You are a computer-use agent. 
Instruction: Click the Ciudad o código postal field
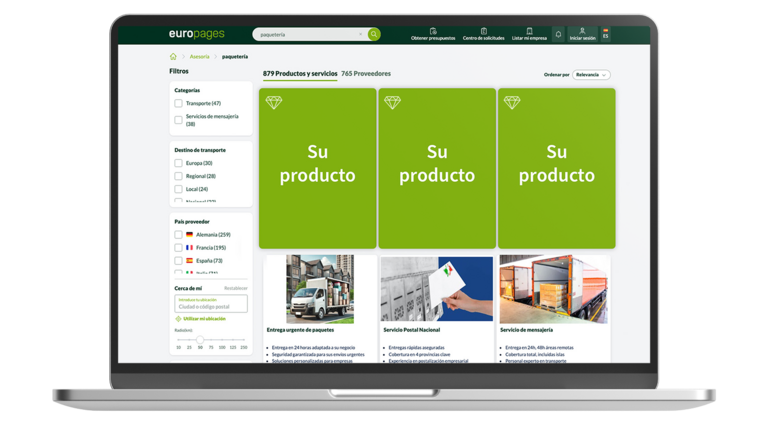(211, 306)
